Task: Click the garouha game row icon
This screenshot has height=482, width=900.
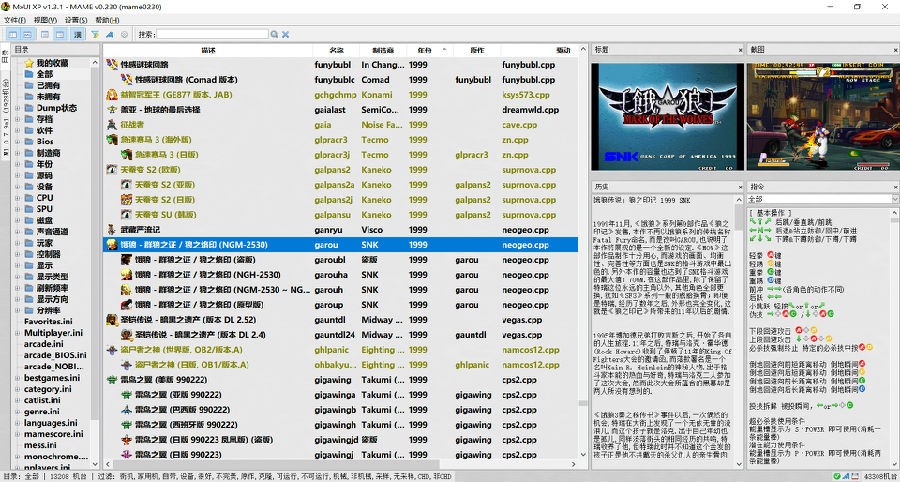Action: click(x=126, y=275)
